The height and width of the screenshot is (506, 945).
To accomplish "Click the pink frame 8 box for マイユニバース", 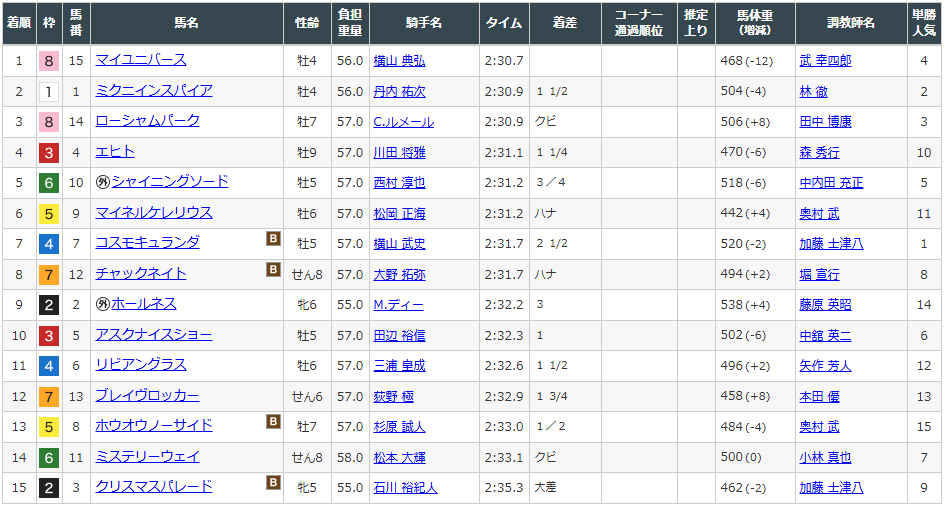I will (x=48, y=61).
